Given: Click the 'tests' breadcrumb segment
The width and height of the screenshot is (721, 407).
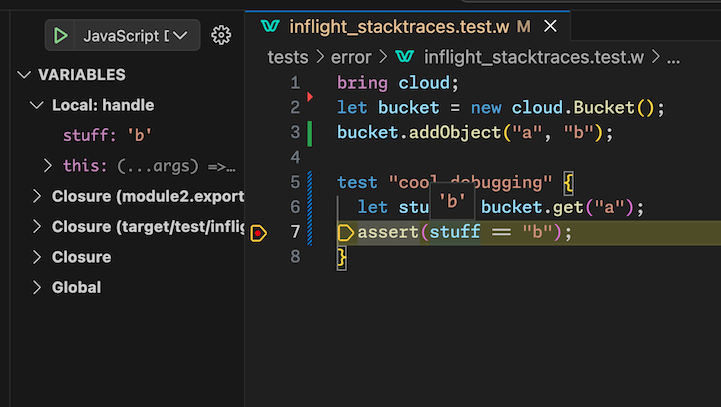Looking at the screenshot, I should 287,57.
